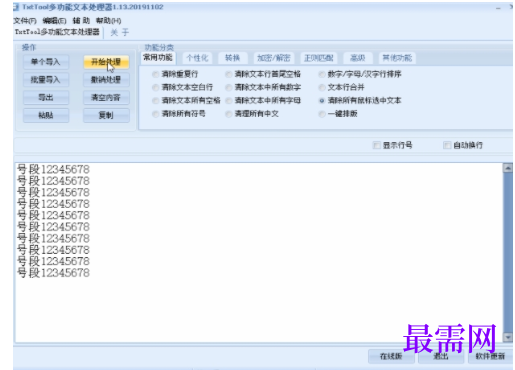Select 清除文本中所有字母 radio option

(263, 101)
